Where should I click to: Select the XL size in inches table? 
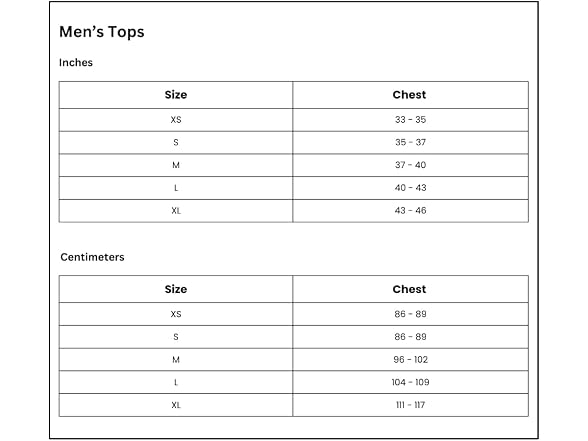click(x=176, y=210)
